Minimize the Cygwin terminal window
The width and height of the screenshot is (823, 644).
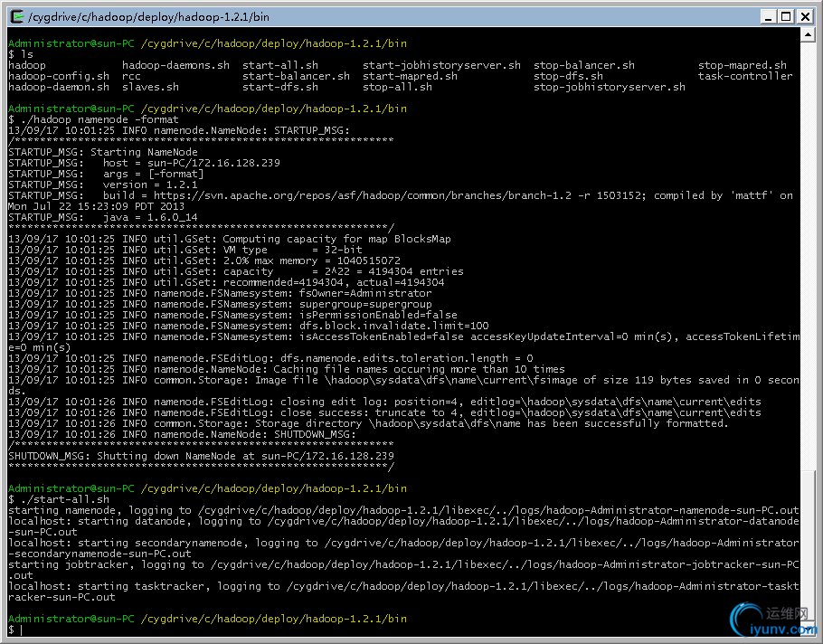pos(769,17)
